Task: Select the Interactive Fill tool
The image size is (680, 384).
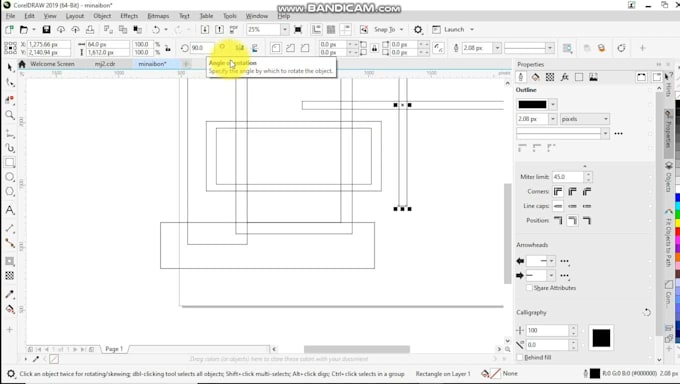Action: (10, 309)
